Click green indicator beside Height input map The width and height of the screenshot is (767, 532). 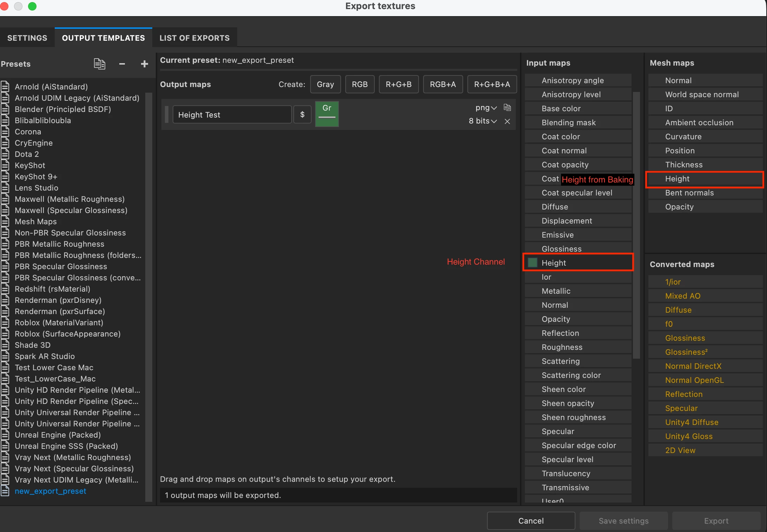pyautogui.click(x=532, y=262)
